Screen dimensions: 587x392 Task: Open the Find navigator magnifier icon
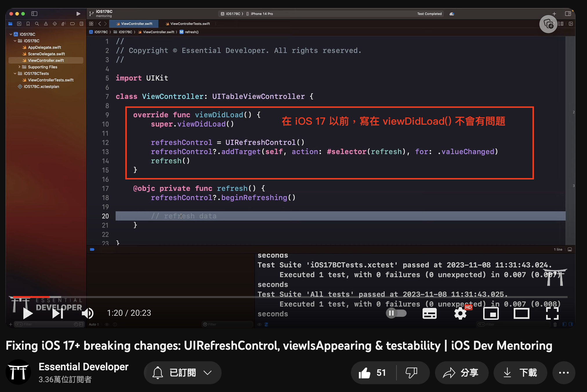tap(37, 24)
